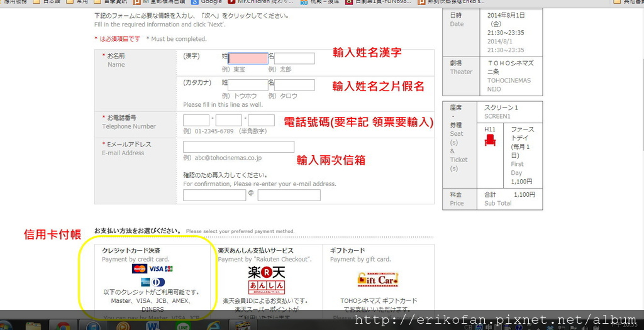Click the confirmation e-mail domain field after @
The height and width of the screenshot is (330, 644).
(x=289, y=195)
